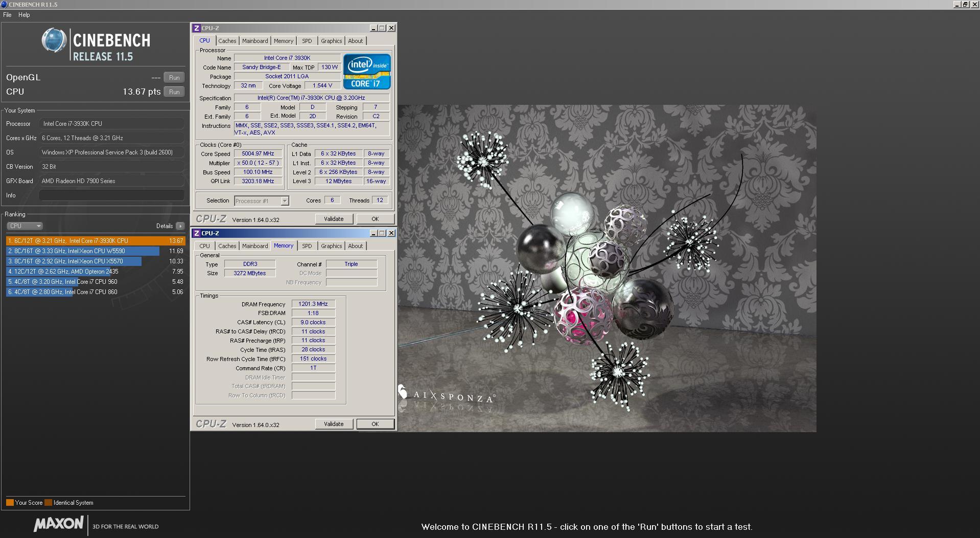Minimize the upper CPU-Z window
980x538 pixels.
(373, 28)
